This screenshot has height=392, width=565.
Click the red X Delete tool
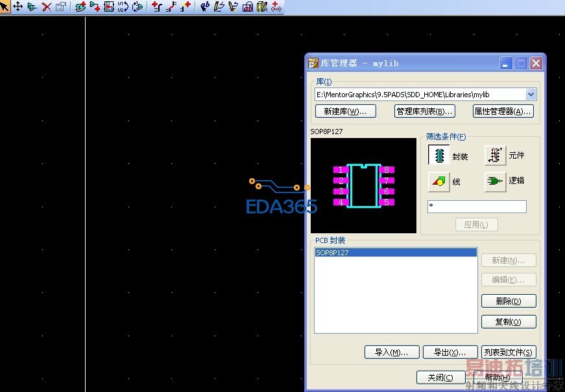click(47, 6)
